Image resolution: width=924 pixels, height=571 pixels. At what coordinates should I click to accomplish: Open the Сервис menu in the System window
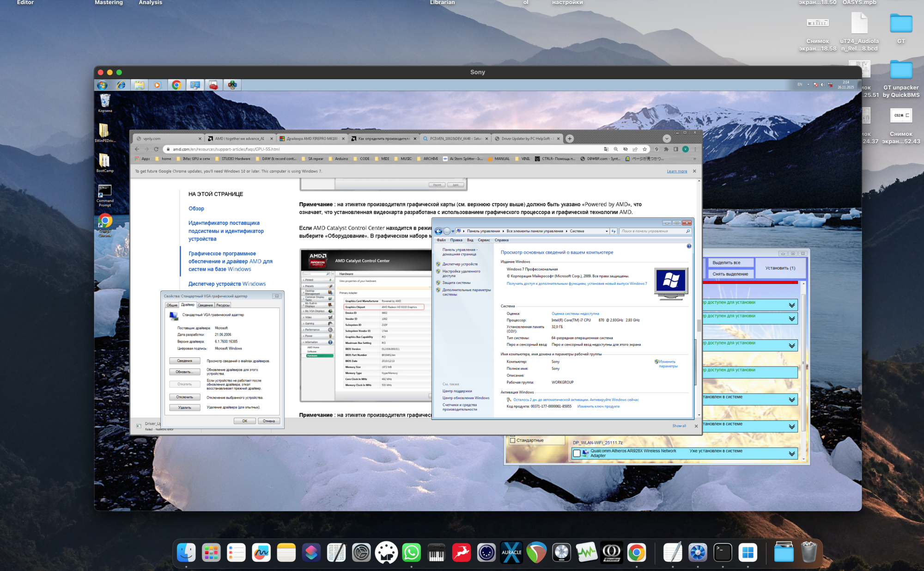click(484, 240)
